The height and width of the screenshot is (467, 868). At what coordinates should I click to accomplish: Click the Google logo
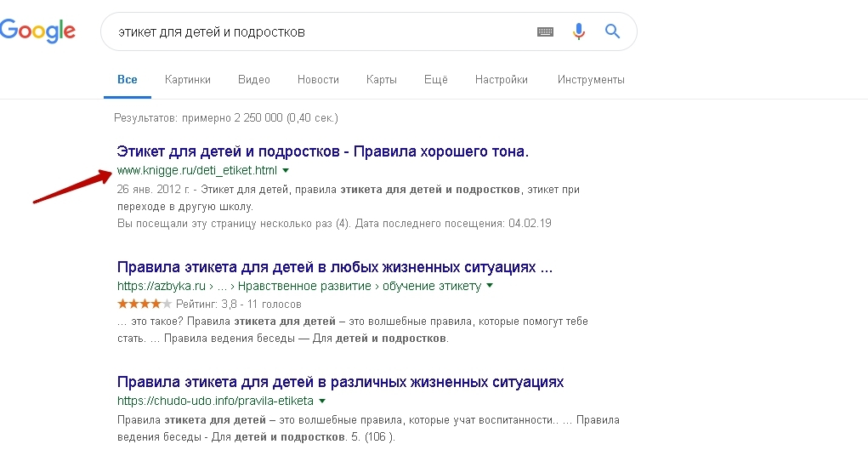pos(37,31)
